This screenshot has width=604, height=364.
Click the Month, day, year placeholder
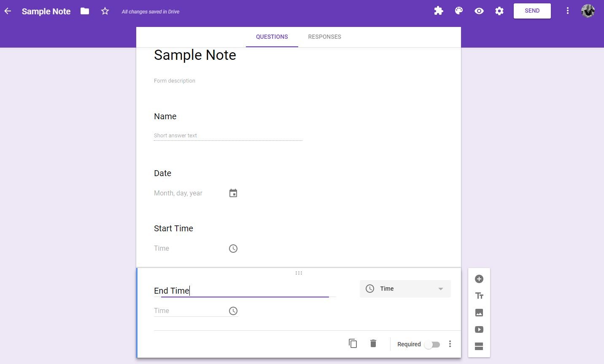pyautogui.click(x=178, y=193)
